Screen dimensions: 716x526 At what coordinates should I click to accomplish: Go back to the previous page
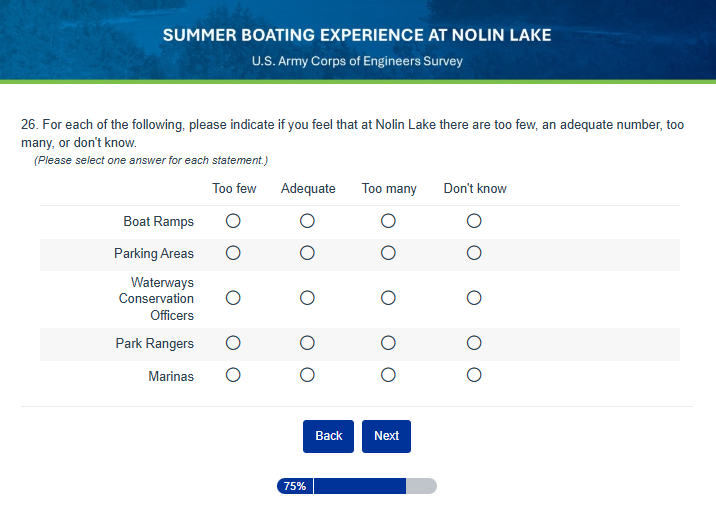tap(328, 436)
